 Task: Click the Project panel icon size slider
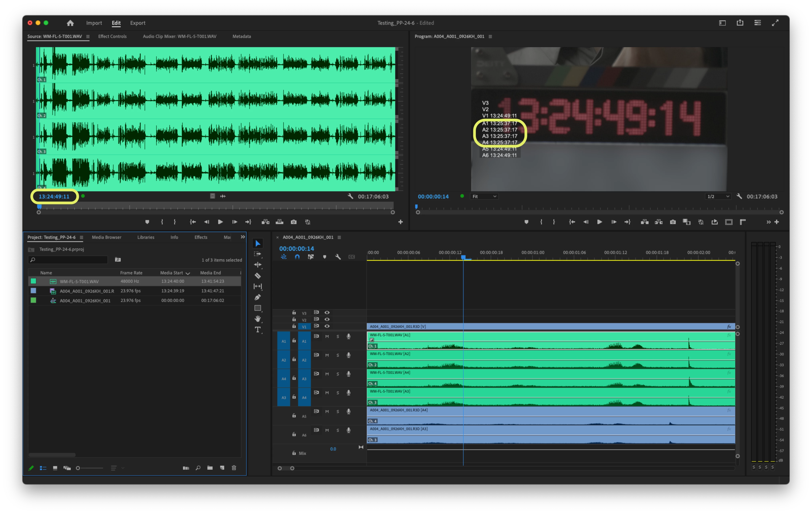pos(90,468)
